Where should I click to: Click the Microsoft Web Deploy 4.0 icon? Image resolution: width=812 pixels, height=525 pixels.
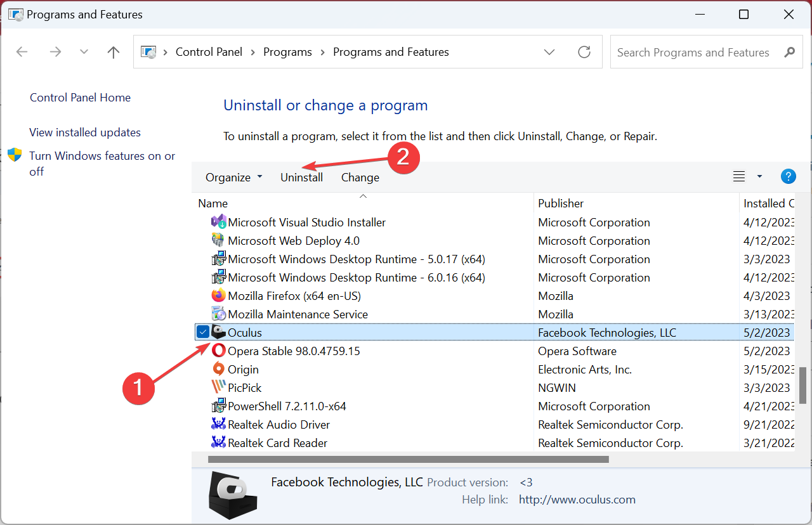click(x=218, y=240)
